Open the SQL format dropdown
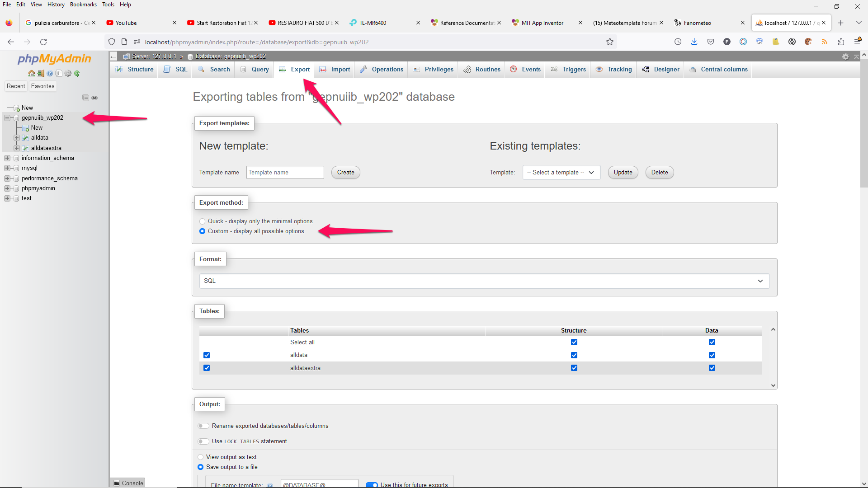This screenshot has height=488, width=868. (x=484, y=281)
